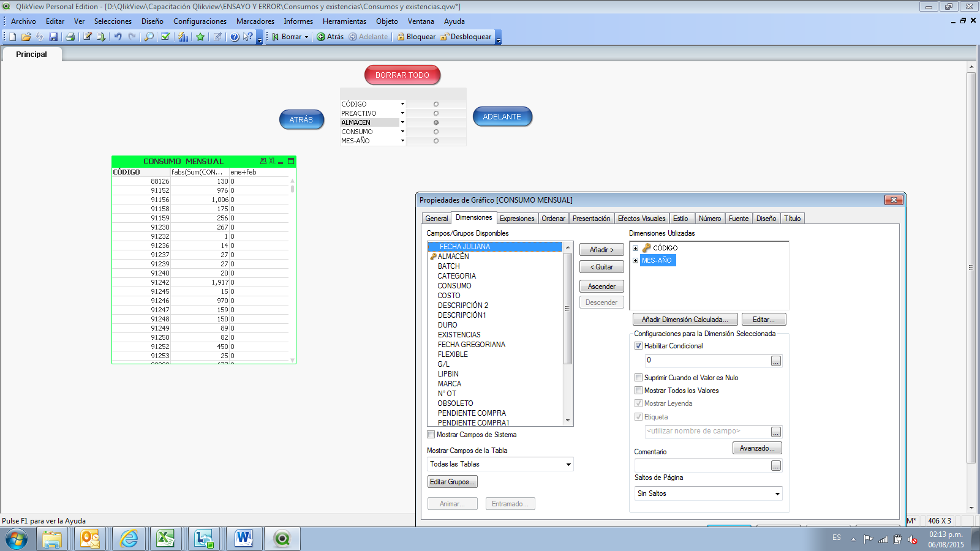
Task: Open Internet Explorer from the taskbar
Action: click(x=129, y=539)
